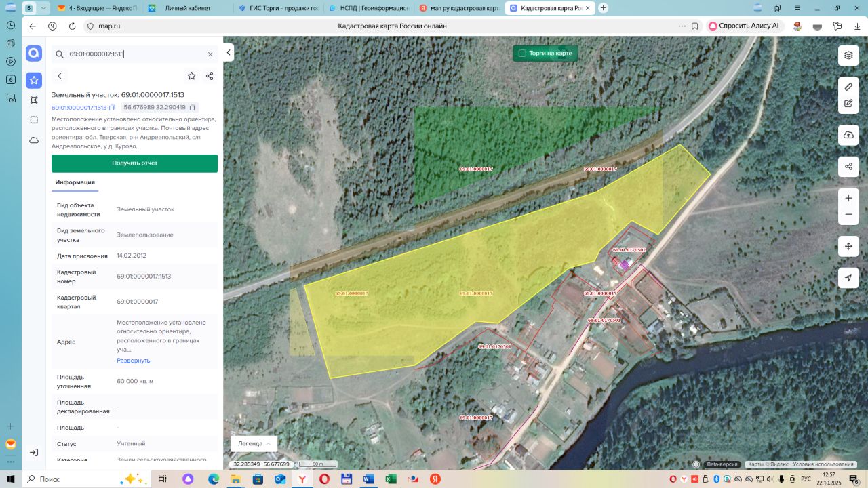Add parcel to favorites with star icon
The image size is (868, 488).
192,76
